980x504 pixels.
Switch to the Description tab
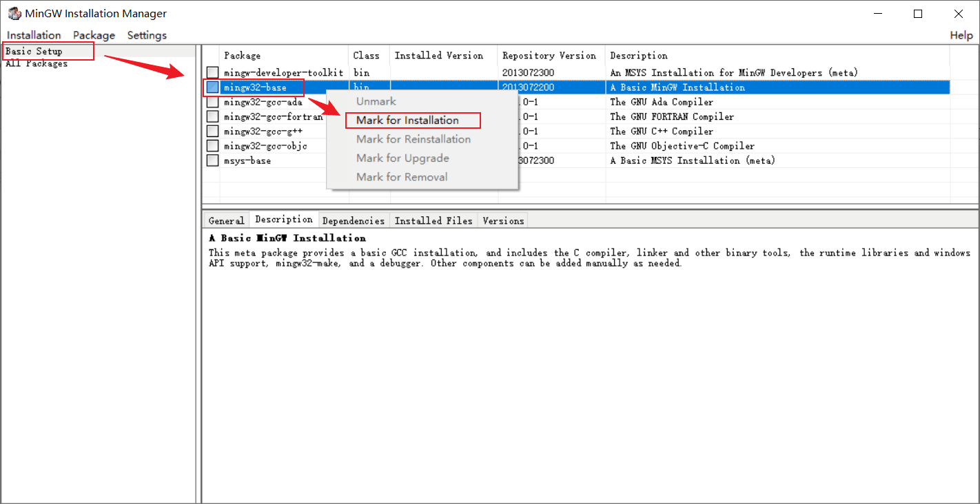tap(283, 219)
